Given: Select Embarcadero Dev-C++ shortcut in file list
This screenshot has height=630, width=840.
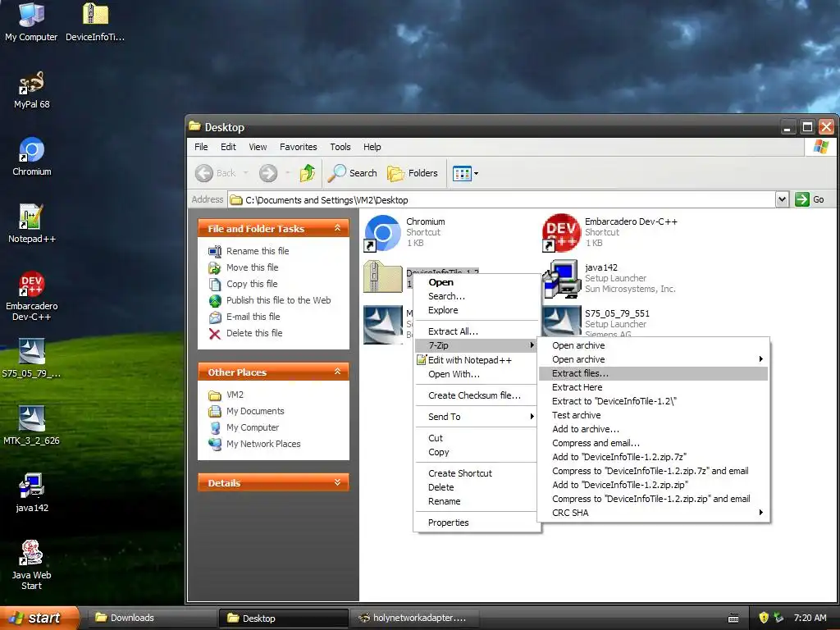Looking at the screenshot, I should point(610,232).
